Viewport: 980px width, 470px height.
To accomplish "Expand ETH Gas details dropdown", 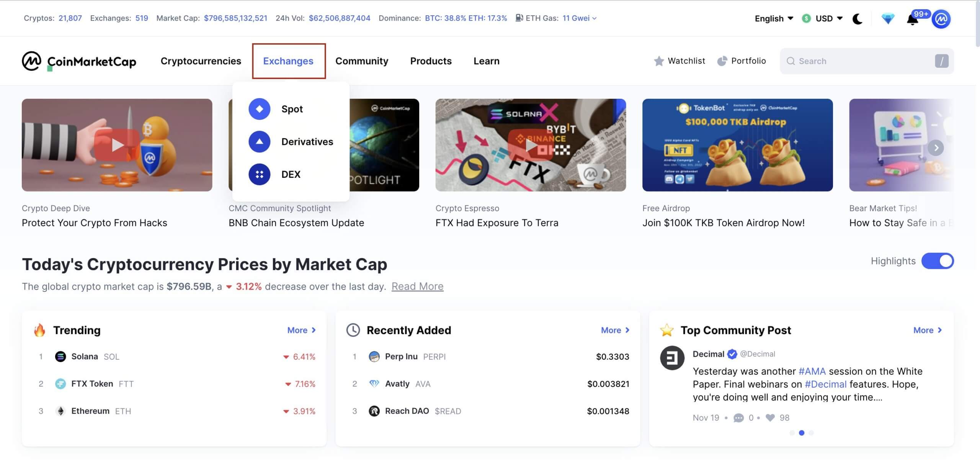I will coord(580,18).
